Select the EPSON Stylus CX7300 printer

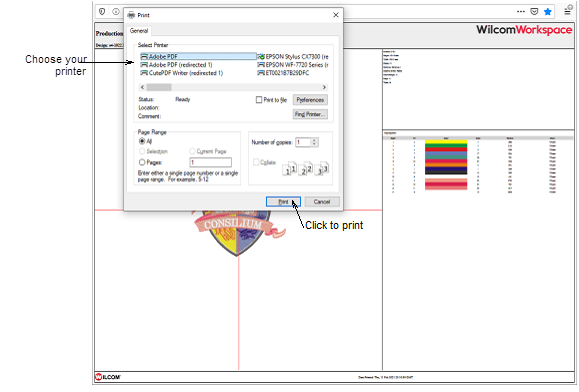(293, 56)
